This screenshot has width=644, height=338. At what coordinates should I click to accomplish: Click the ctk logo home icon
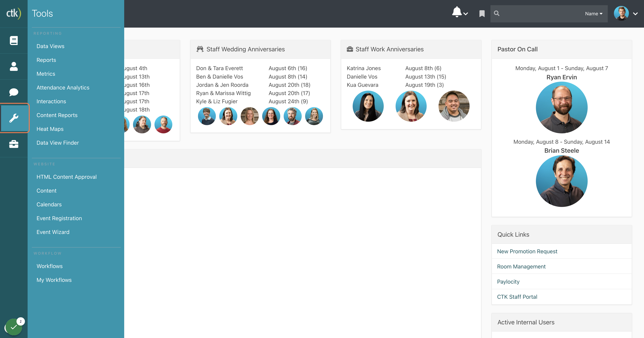[x=13, y=13]
